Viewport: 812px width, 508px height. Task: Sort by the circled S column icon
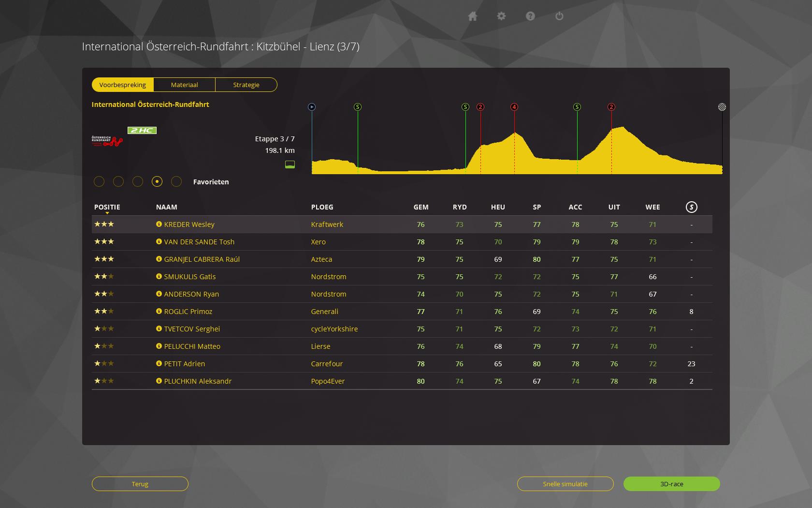pyautogui.click(x=691, y=207)
